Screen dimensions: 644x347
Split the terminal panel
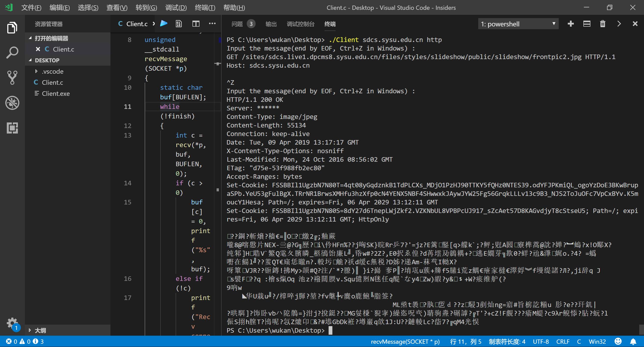coord(587,24)
